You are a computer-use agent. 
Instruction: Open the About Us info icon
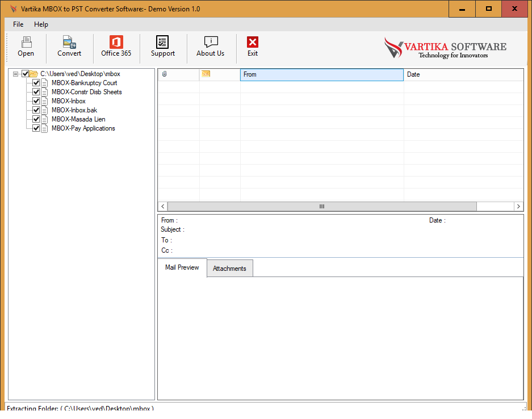[211, 42]
